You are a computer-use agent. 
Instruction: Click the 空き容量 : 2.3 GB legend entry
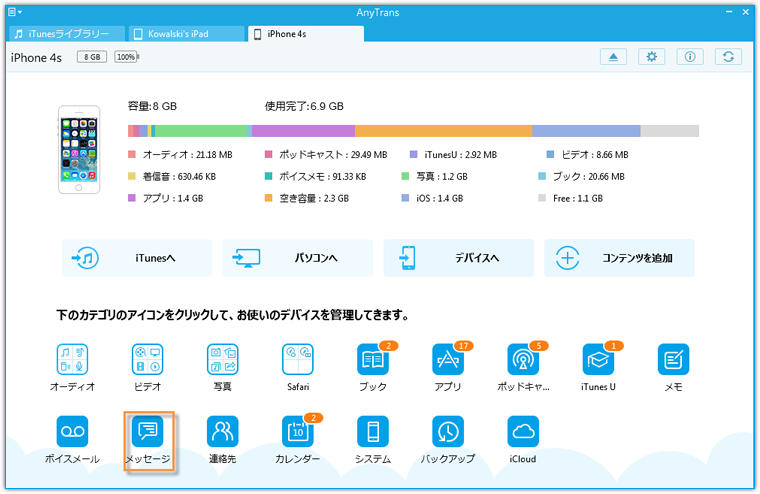tap(307, 198)
